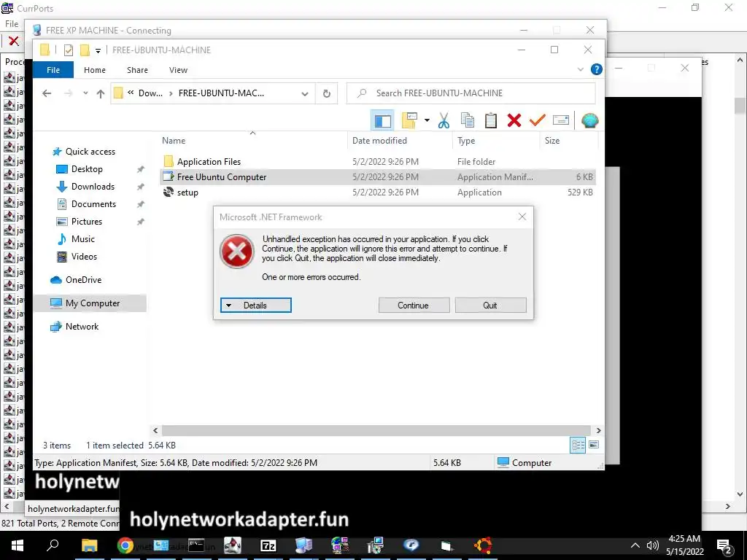Click the Paste clipboard icon

[x=491, y=120]
